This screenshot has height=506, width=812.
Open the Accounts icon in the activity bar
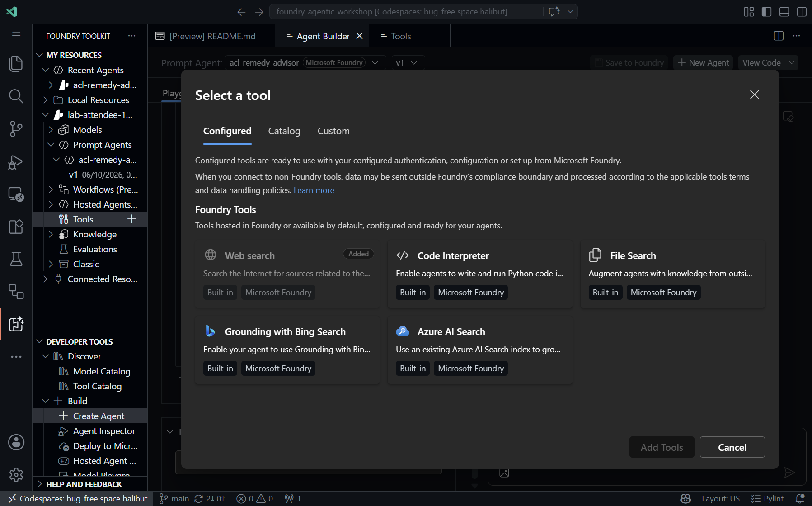point(16,442)
